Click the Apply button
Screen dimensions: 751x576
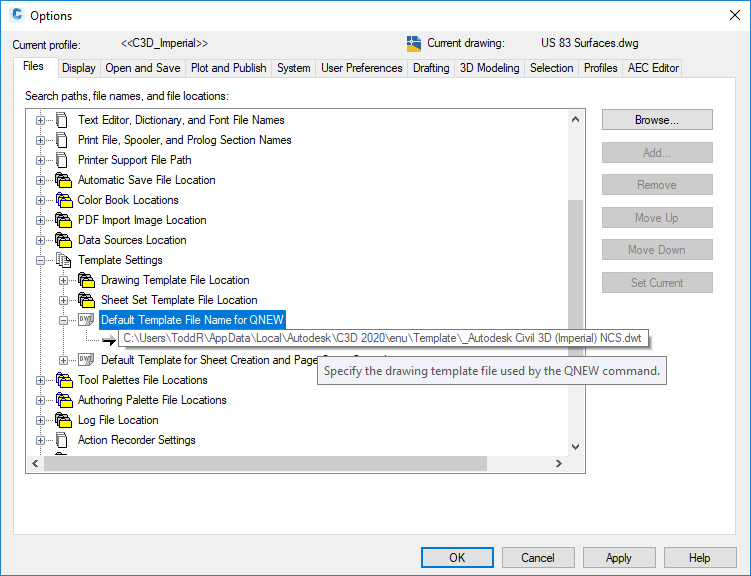click(x=619, y=558)
